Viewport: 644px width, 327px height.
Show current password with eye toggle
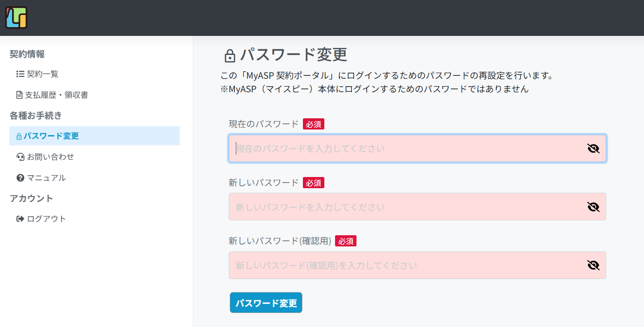point(593,149)
